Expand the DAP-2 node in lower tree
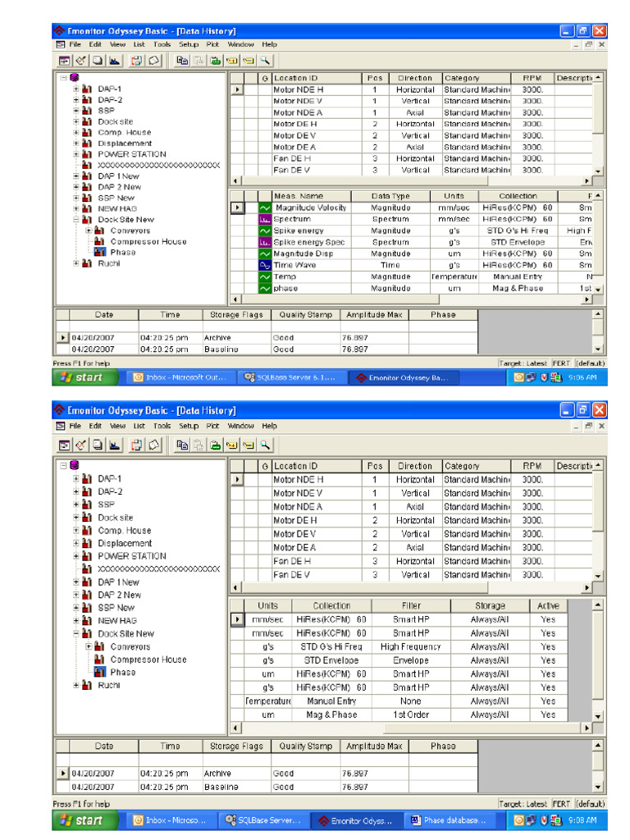630x840 pixels. click(76, 491)
